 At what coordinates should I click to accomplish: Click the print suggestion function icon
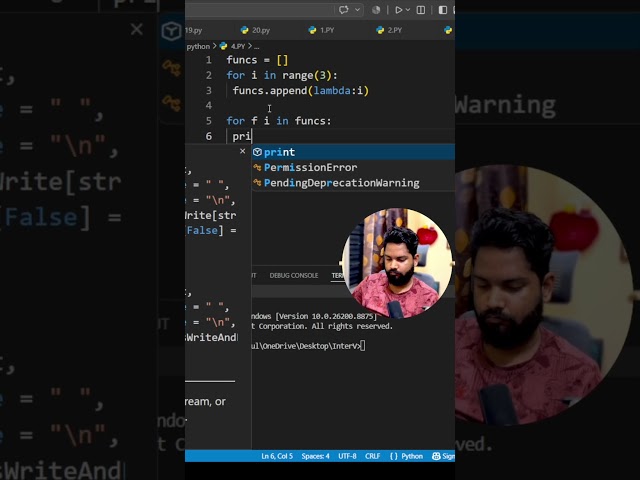(257, 152)
